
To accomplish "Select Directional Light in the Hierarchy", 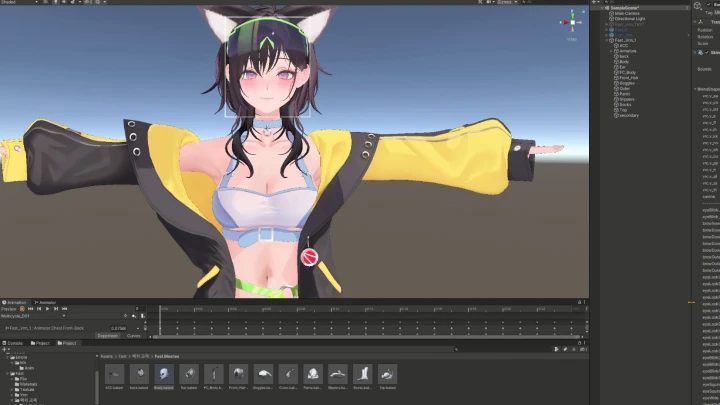I will tap(630, 19).
